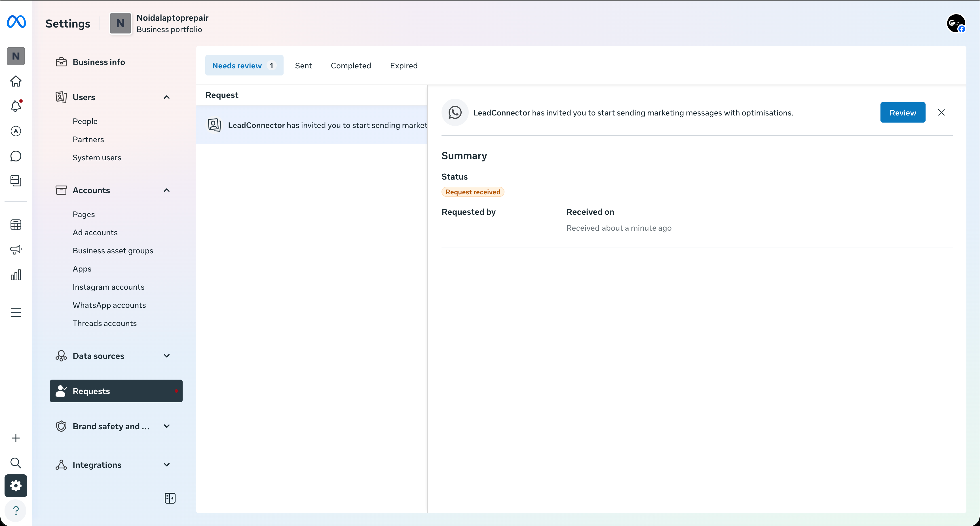Click the search magnifier icon
980x526 pixels.
click(x=16, y=463)
